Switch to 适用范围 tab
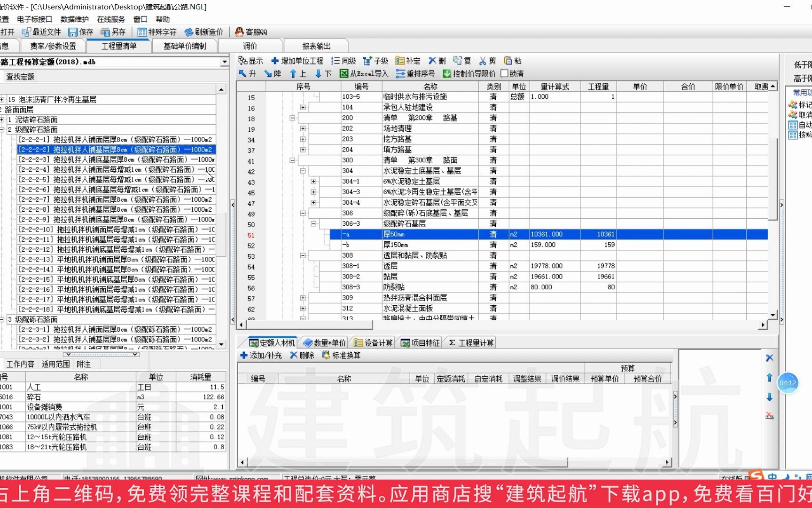 55,364
